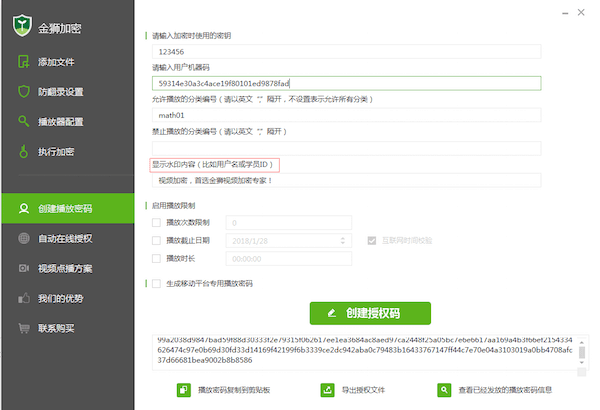Click the 创建授权码 button text
Image resolution: width=600 pixels, height=410 pixels.
(373, 313)
